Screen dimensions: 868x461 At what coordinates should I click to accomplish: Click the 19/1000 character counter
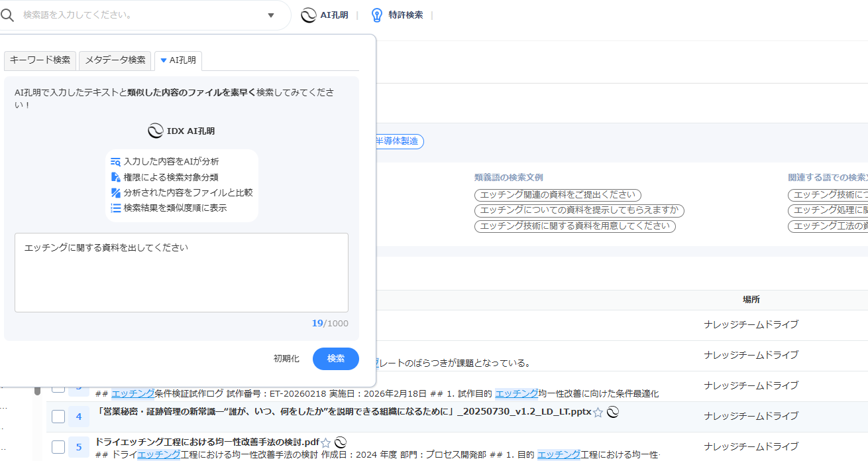330,323
